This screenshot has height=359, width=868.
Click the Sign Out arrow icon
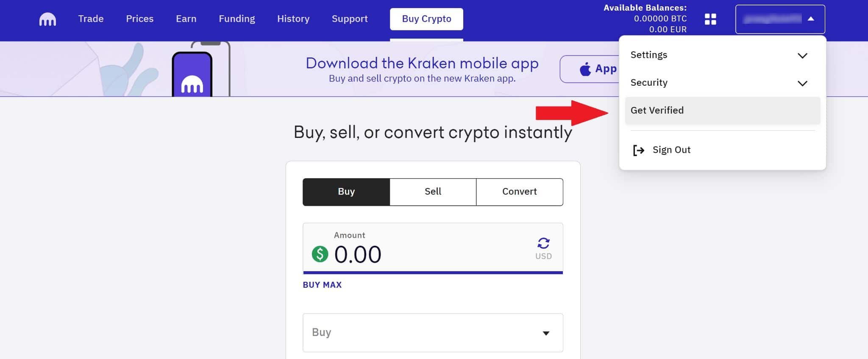pos(638,150)
